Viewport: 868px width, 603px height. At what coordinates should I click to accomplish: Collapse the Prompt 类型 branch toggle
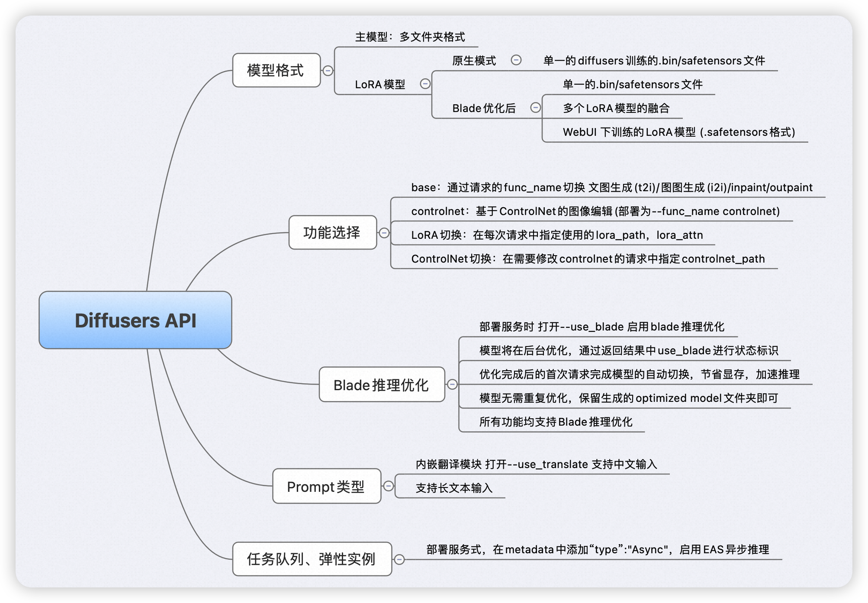(389, 486)
